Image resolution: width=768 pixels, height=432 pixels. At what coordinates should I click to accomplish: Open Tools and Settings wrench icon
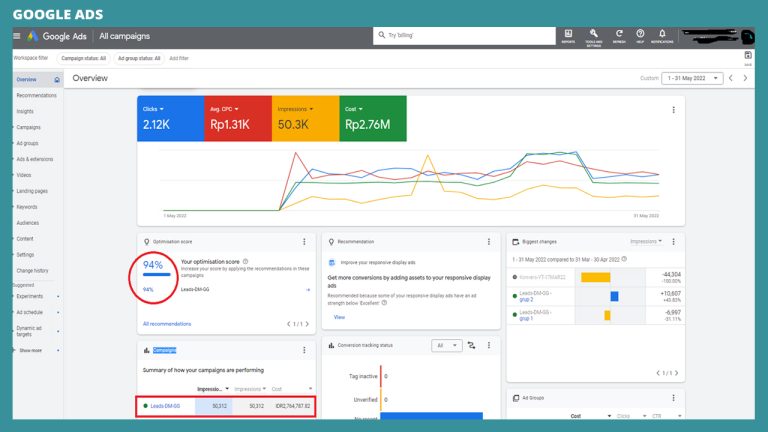(x=594, y=35)
